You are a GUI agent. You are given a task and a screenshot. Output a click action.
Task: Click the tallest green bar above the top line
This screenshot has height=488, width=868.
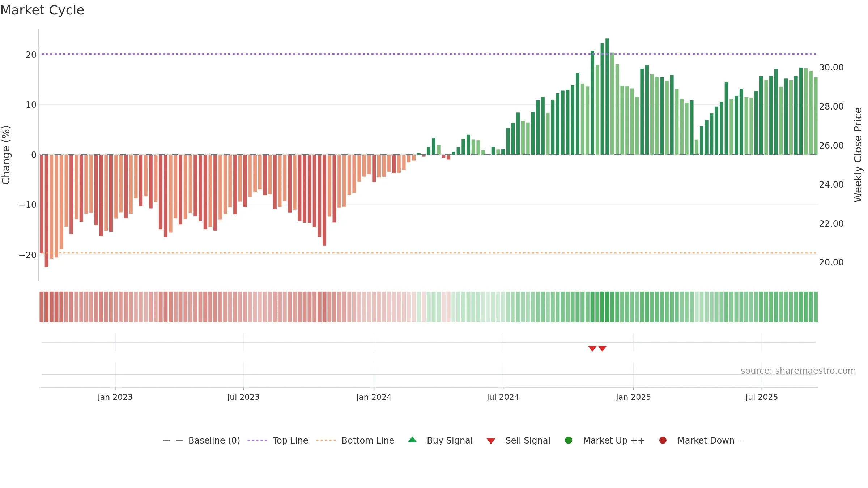[x=607, y=97]
